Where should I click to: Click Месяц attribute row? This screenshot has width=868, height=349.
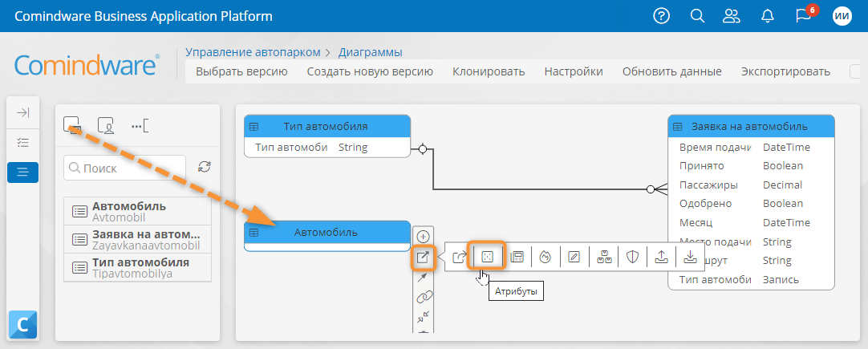pos(751,223)
